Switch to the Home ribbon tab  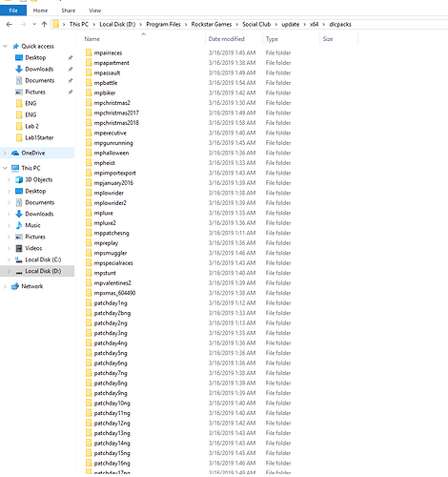tap(40, 10)
